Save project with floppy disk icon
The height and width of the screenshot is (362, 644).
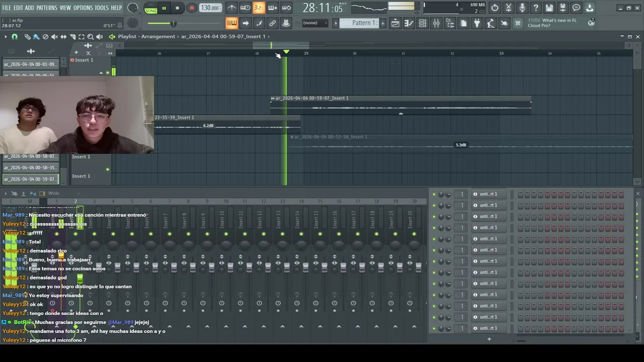549,8
